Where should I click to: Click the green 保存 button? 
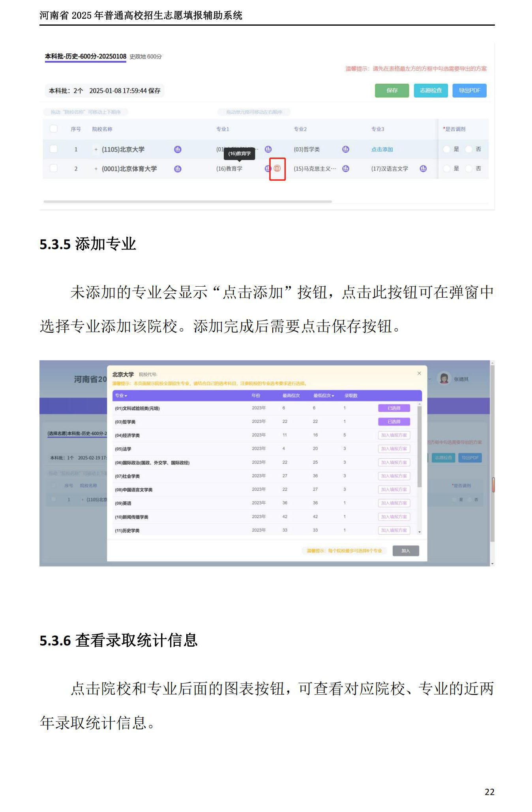pos(392,90)
